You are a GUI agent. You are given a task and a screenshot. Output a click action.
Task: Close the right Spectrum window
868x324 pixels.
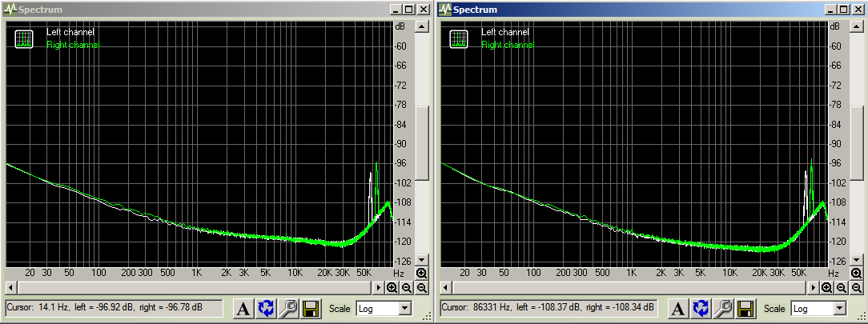(x=858, y=10)
